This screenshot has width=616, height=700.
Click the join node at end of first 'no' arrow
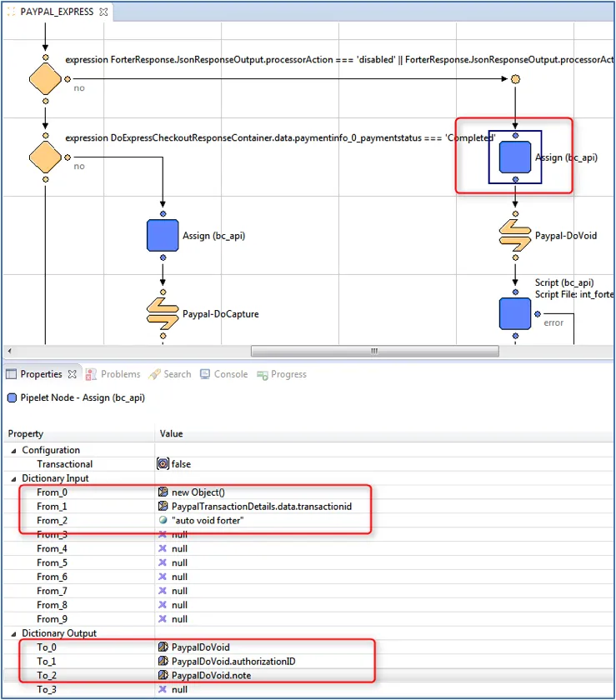click(515, 79)
